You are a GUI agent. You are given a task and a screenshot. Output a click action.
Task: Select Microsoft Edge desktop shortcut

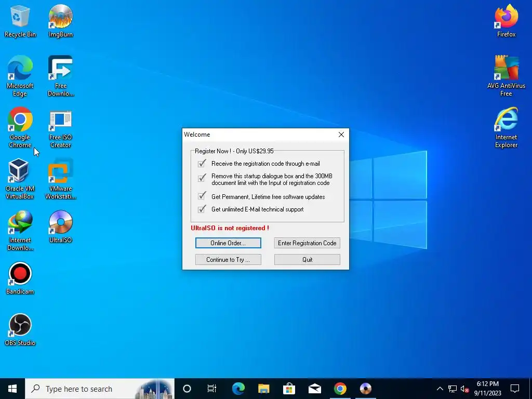tap(20, 76)
